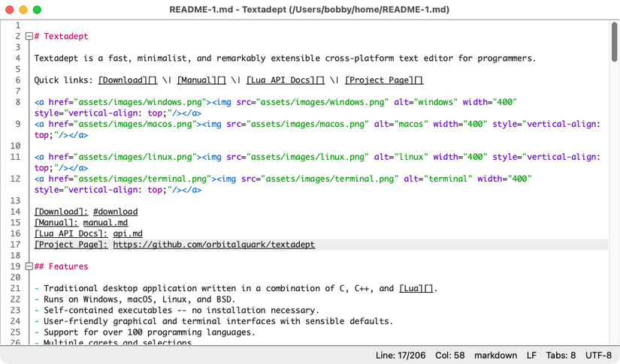
Task: Click the [Manual][] quick link text
Action: point(201,80)
